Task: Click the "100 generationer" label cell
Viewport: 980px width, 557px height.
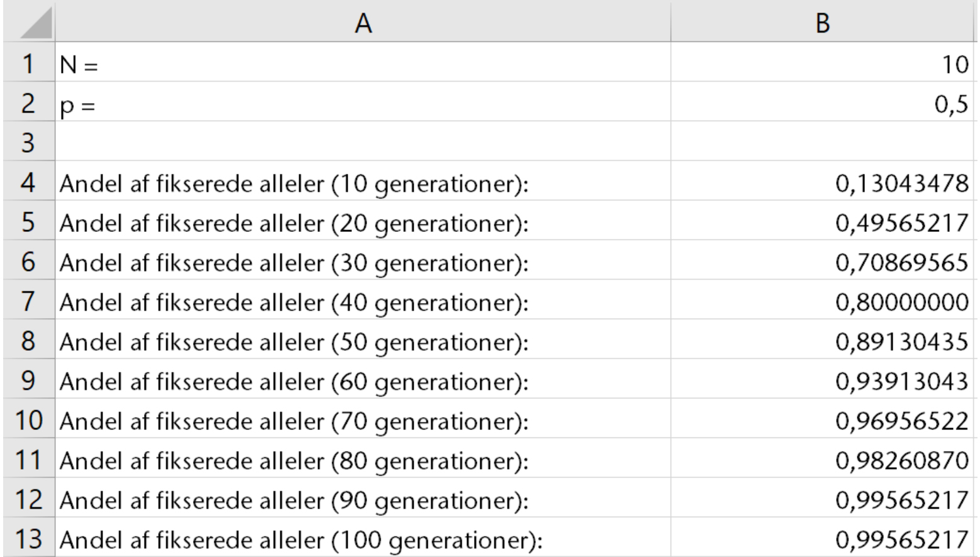Action: [x=363, y=539]
